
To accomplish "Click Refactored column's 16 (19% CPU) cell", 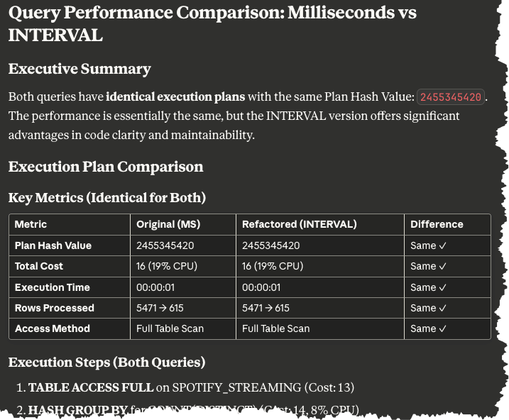I will 273,266.
